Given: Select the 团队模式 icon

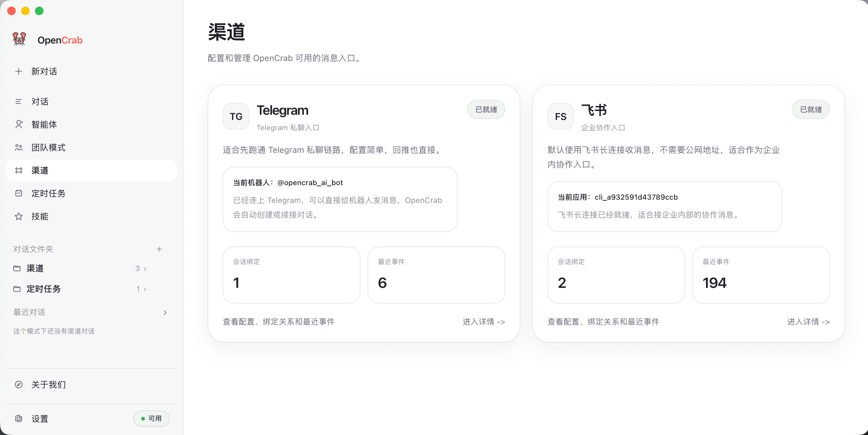Looking at the screenshot, I should coord(18,147).
